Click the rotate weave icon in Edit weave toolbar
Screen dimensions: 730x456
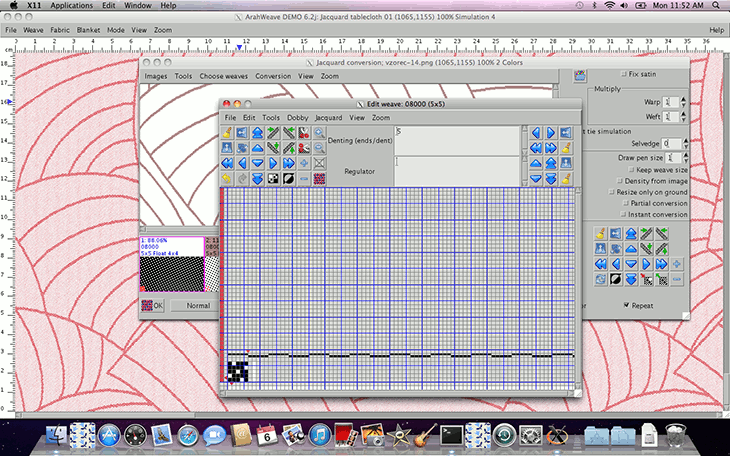coord(242,148)
